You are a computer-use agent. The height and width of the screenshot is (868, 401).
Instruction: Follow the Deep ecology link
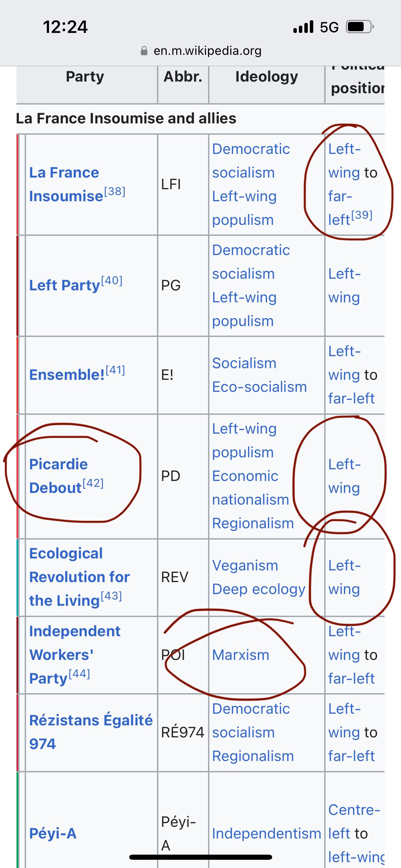point(259,589)
